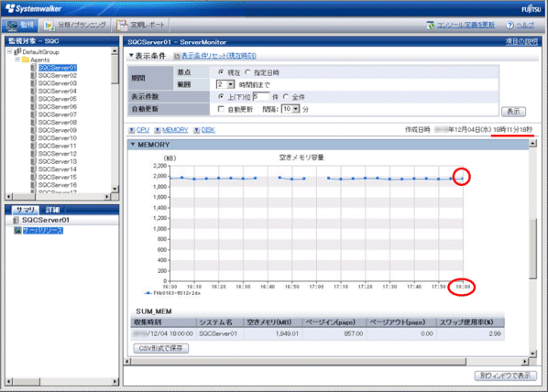Screen dimensions: 548x392
Task: Click the Agents folder icon
Action: (x=25, y=60)
